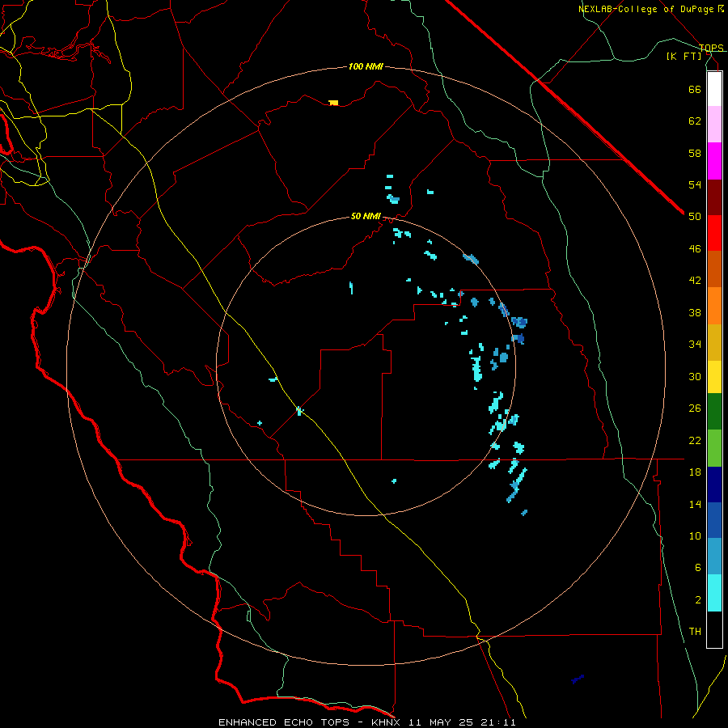The image size is (728, 728).
Task: Click the dark blue echo at bottom right
Action: click(x=577, y=679)
